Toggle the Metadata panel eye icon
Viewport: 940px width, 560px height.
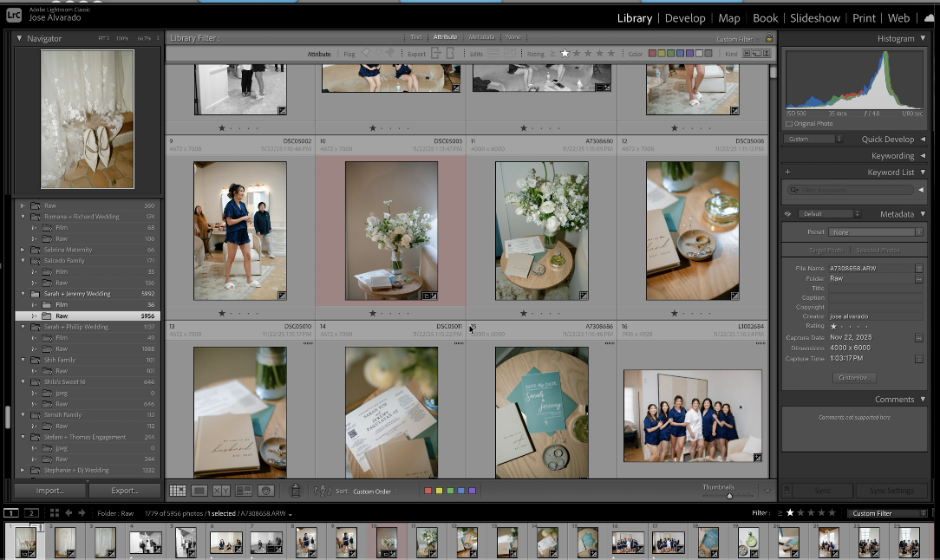787,214
